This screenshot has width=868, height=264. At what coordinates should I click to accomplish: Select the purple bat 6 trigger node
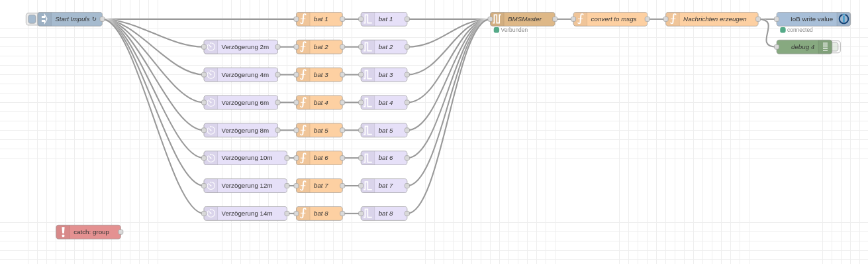[384, 158]
